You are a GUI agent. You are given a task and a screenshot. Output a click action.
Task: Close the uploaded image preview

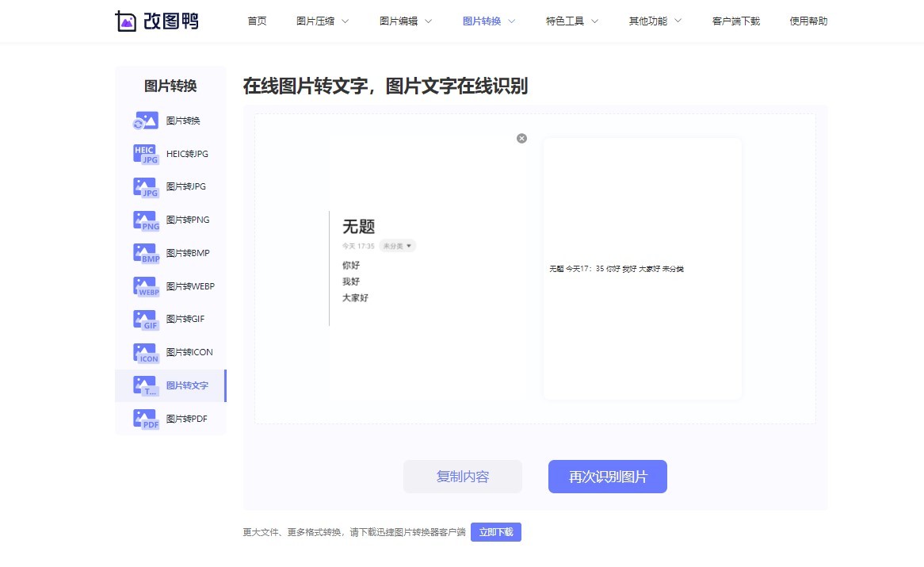(x=521, y=138)
